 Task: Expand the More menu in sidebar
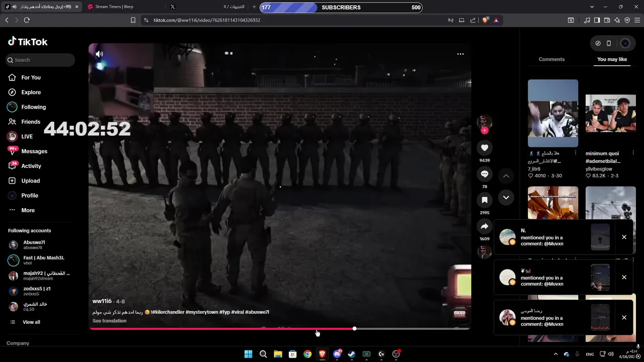tap(22, 210)
